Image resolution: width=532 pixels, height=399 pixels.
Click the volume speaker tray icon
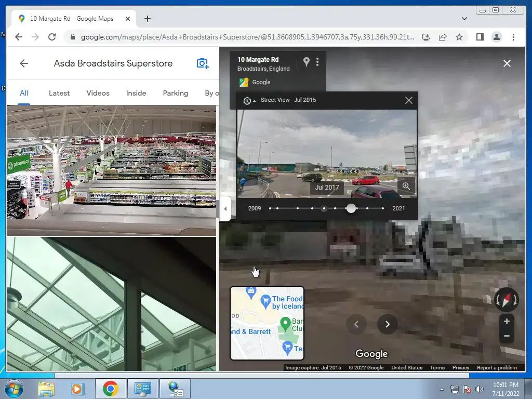(480, 389)
